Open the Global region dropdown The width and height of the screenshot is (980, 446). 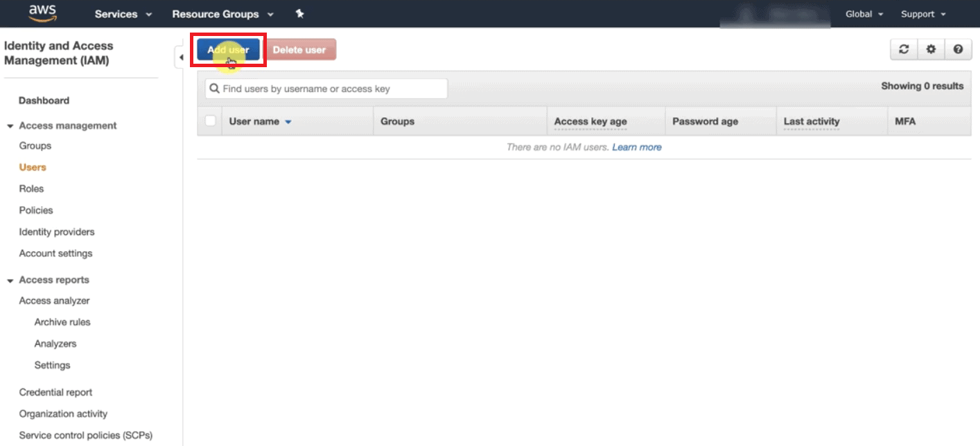pyautogui.click(x=864, y=14)
